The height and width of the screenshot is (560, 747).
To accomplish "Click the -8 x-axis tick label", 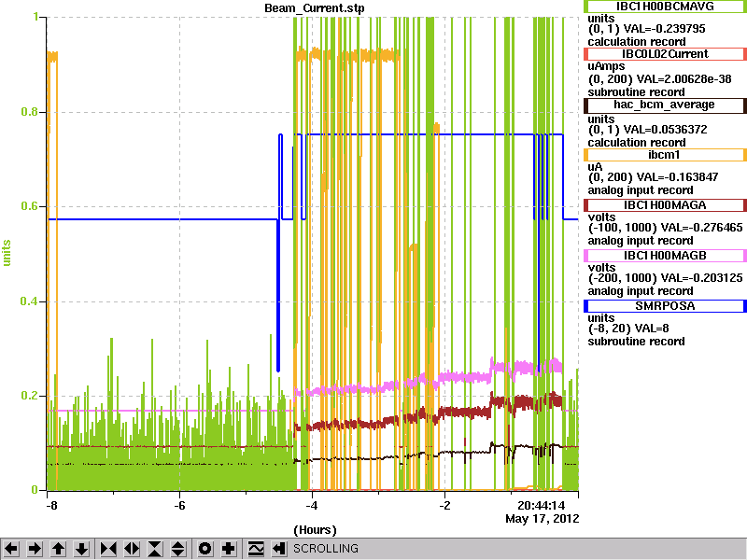I will (x=51, y=505).
